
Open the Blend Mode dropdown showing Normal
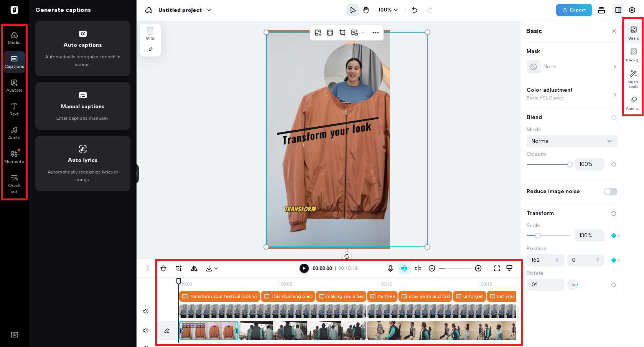572,141
